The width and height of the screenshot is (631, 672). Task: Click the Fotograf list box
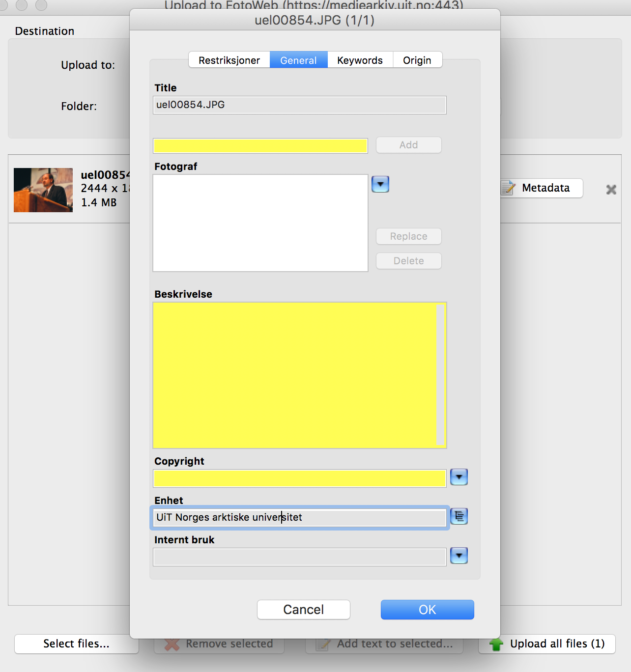(x=260, y=223)
